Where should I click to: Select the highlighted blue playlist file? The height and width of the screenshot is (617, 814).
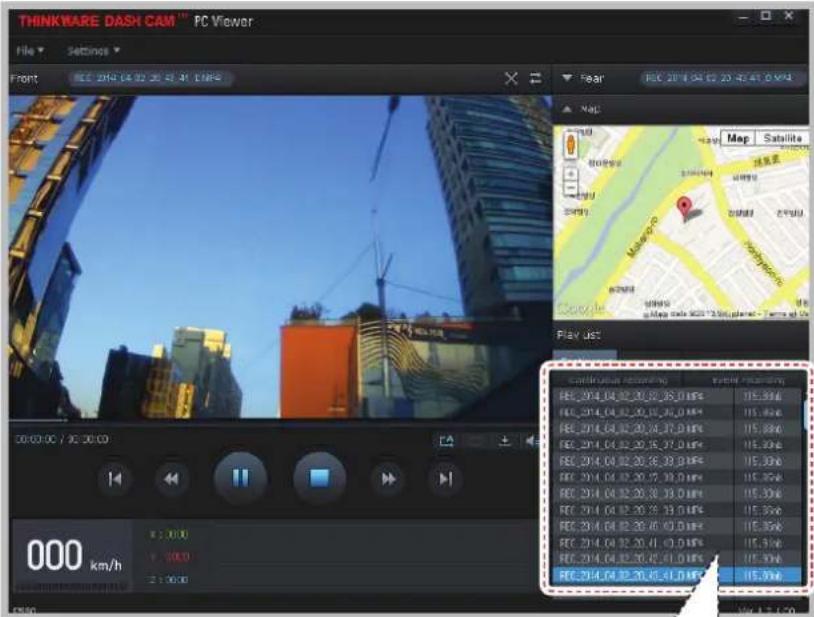click(x=677, y=575)
